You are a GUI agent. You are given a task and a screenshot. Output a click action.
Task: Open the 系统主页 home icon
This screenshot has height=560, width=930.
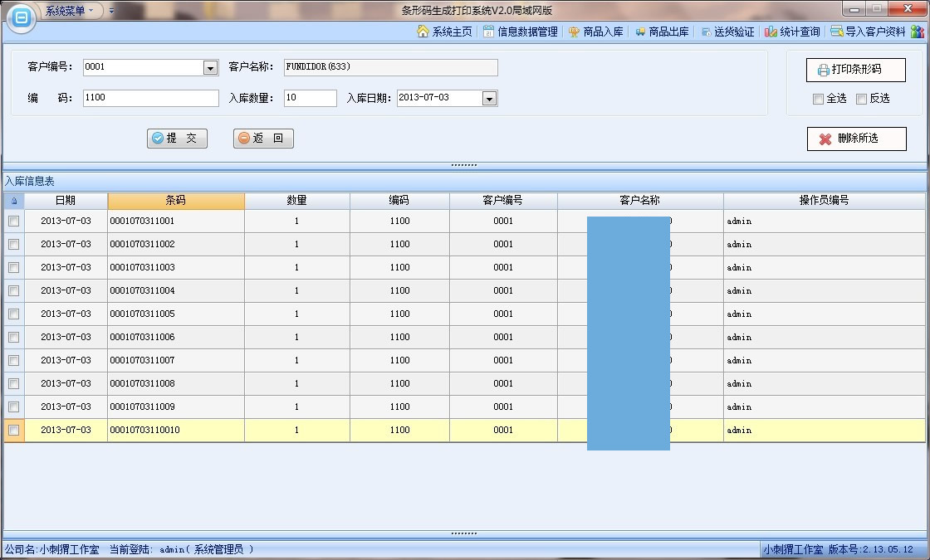click(x=423, y=32)
